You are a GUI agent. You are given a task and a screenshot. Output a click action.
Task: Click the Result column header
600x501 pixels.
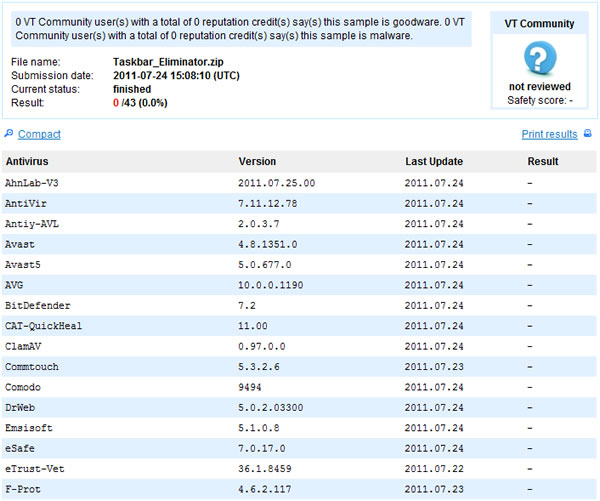point(543,161)
